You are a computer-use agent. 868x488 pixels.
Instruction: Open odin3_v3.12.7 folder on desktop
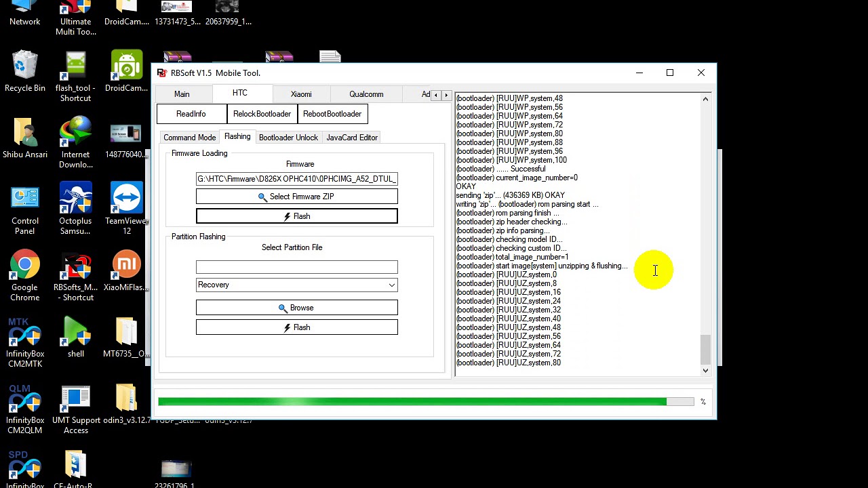(x=126, y=404)
